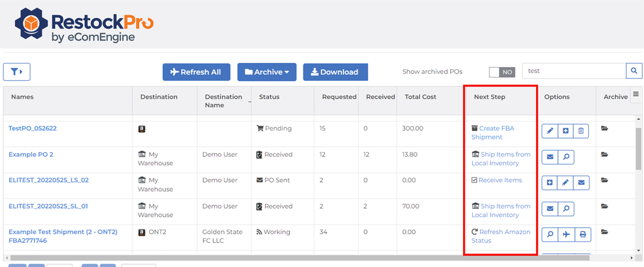Open the grid column menu hamburger icon
644x267 pixels.
tap(636, 95)
